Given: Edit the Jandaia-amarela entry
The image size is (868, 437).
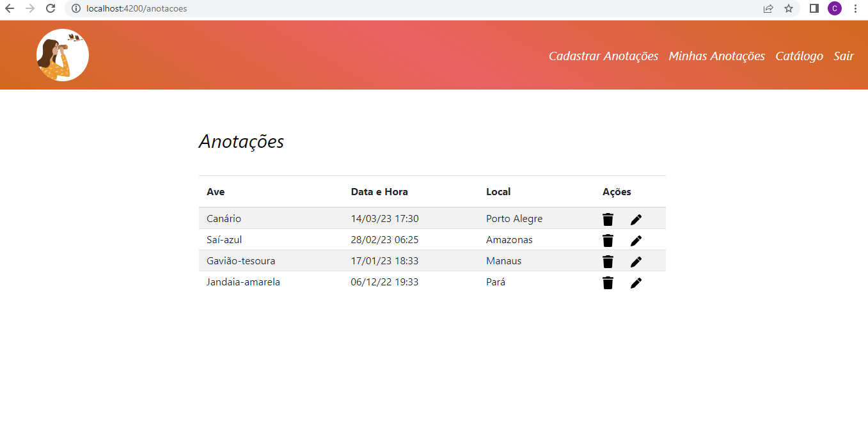Looking at the screenshot, I should click(636, 282).
